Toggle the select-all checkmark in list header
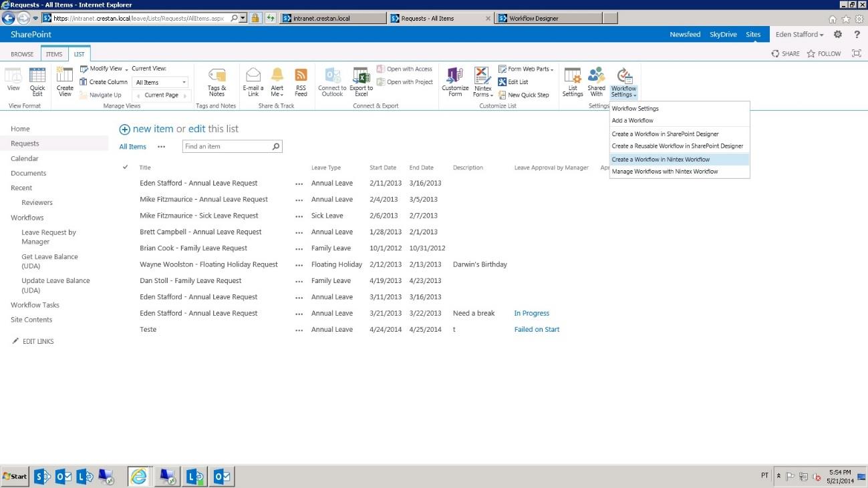This screenshot has height=488, width=868. [126, 167]
